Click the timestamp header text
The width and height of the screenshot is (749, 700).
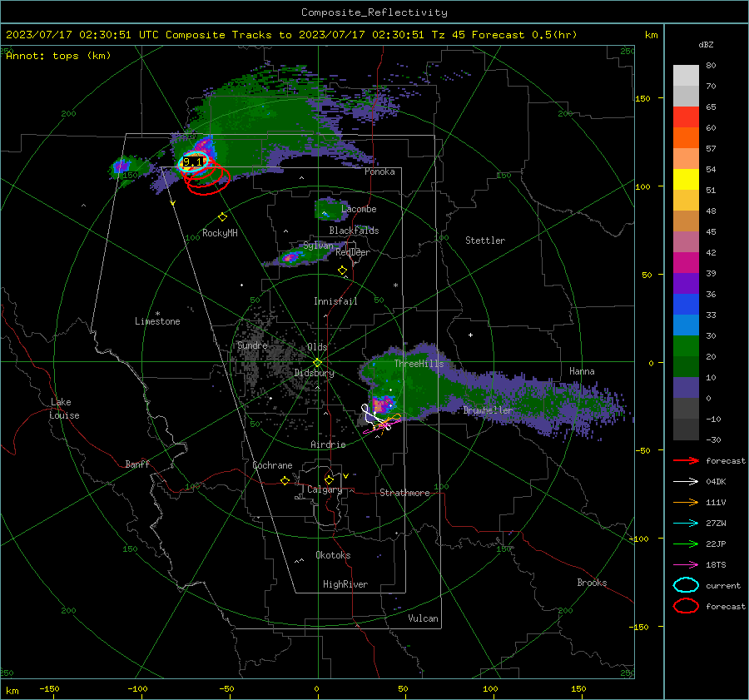pyautogui.click(x=291, y=35)
